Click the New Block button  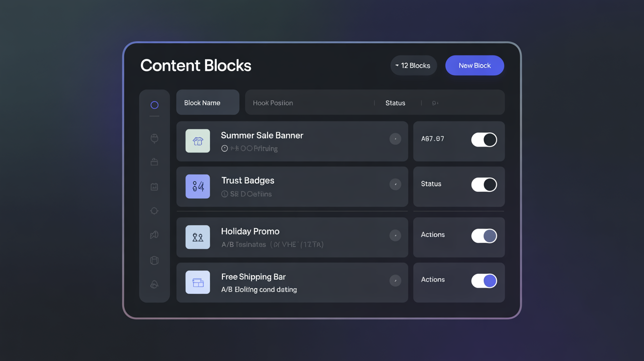click(x=474, y=66)
